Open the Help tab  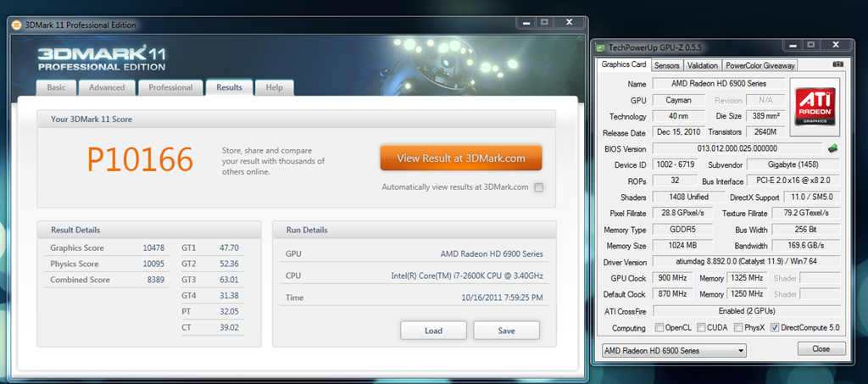coord(274,87)
